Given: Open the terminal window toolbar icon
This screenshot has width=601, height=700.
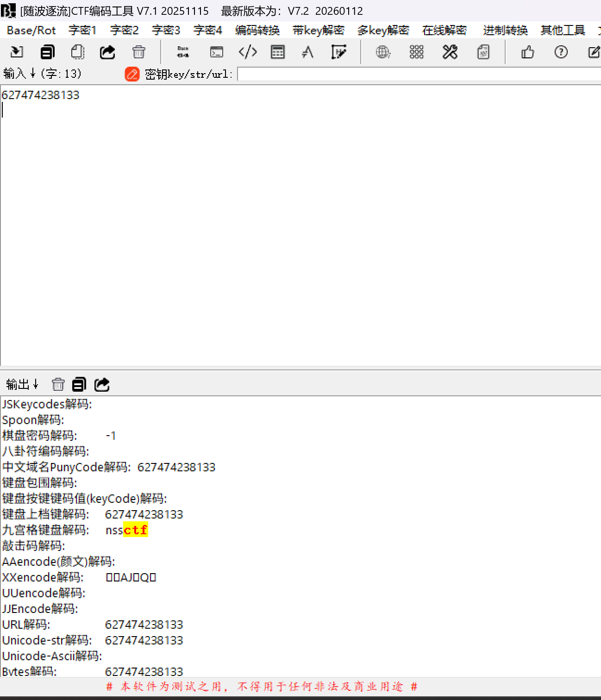Looking at the screenshot, I should click(216, 52).
